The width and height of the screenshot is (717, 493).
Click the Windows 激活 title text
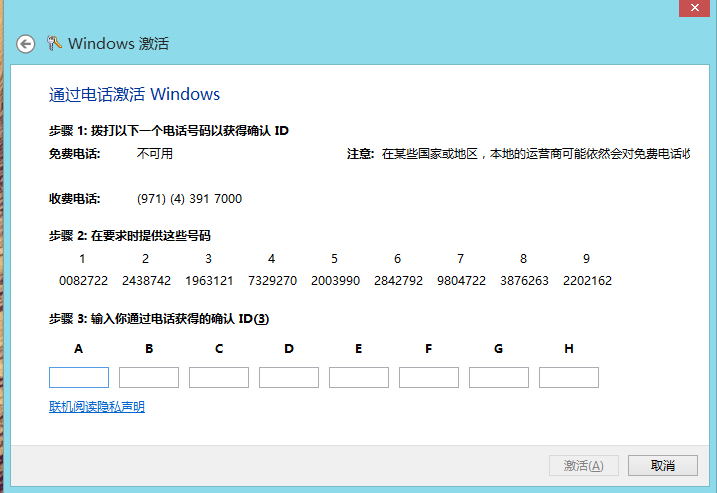pyautogui.click(x=118, y=43)
